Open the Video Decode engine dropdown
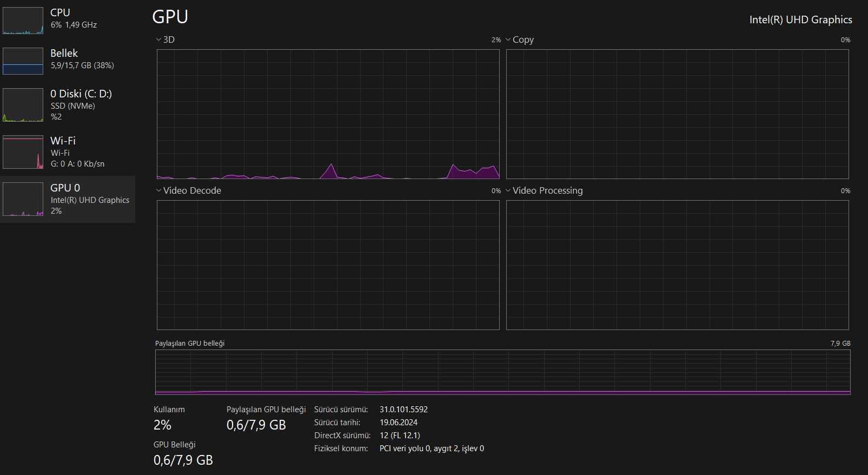 tap(158, 190)
